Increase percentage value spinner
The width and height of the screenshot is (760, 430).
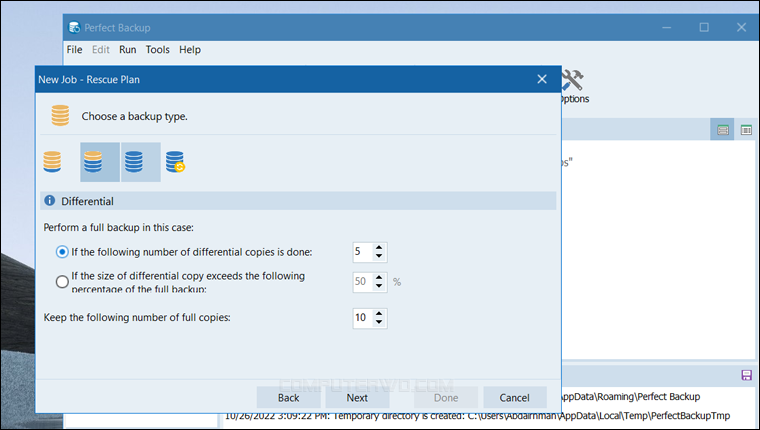click(x=379, y=278)
